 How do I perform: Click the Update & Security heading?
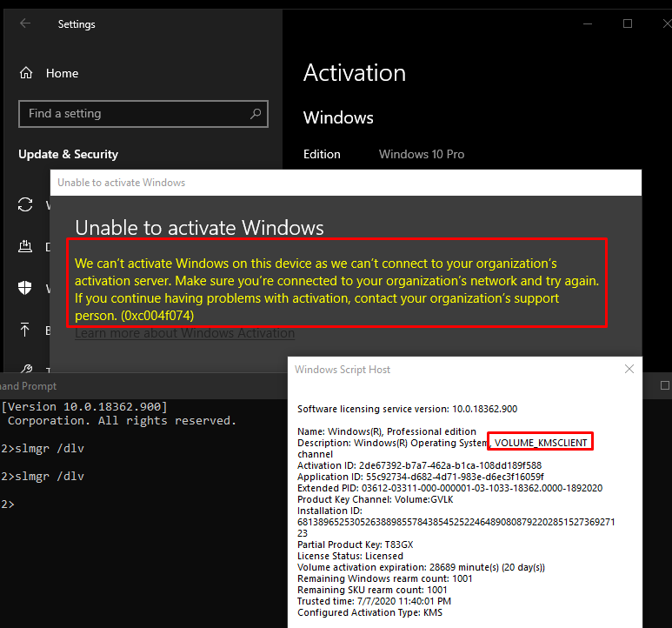tap(68, 154)
